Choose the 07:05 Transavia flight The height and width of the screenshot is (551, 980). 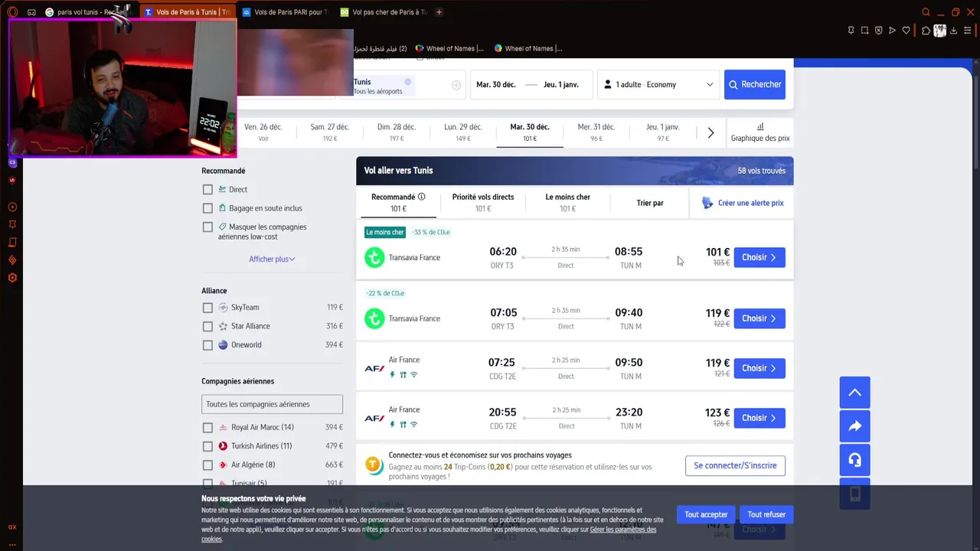759,318
